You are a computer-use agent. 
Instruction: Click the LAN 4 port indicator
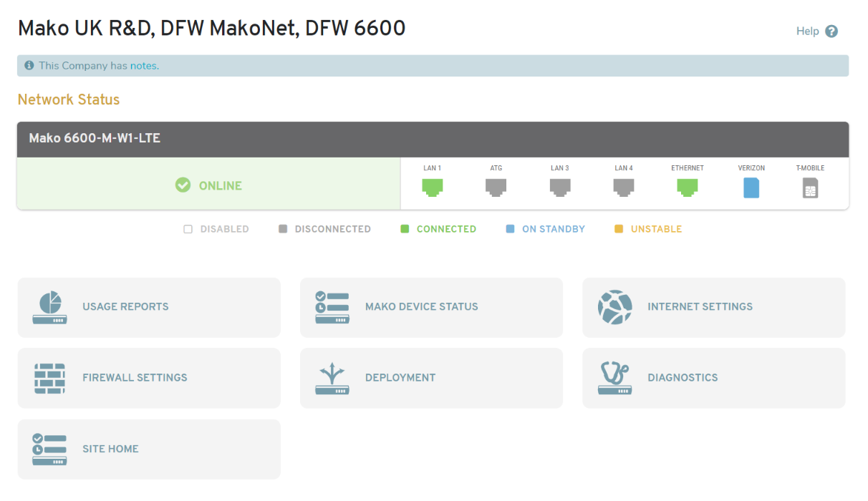pos(623,187)
